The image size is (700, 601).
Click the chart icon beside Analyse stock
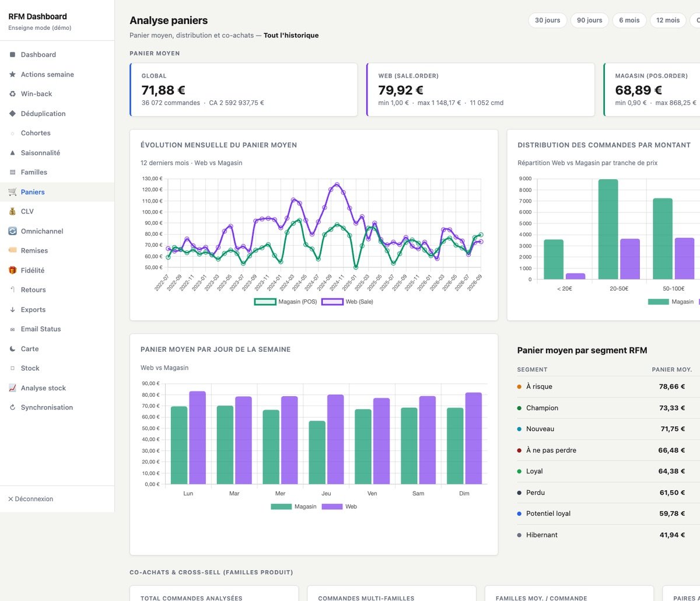click(x=12, y=388)
